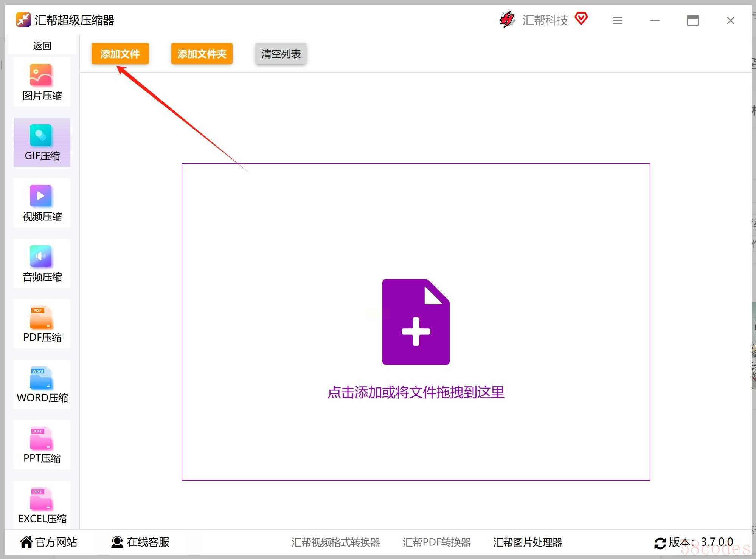Click the 添加文件 button
756x559 pixels.
[120, 54]
